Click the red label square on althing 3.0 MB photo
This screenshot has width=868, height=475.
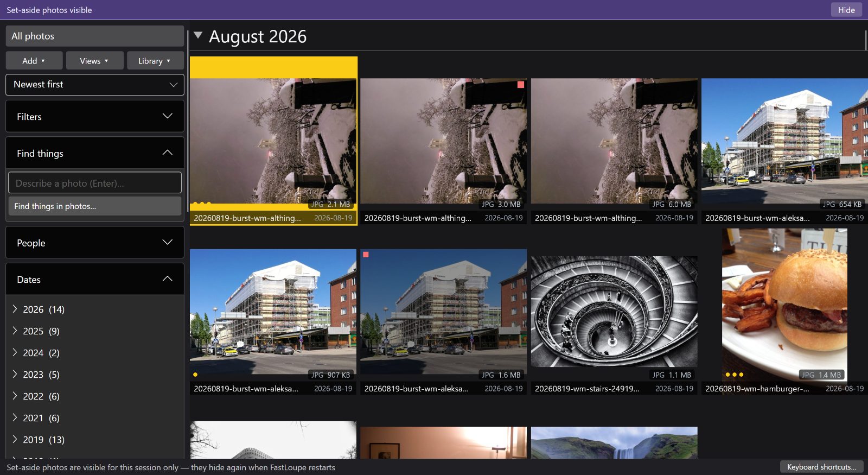tap(521, 85)
